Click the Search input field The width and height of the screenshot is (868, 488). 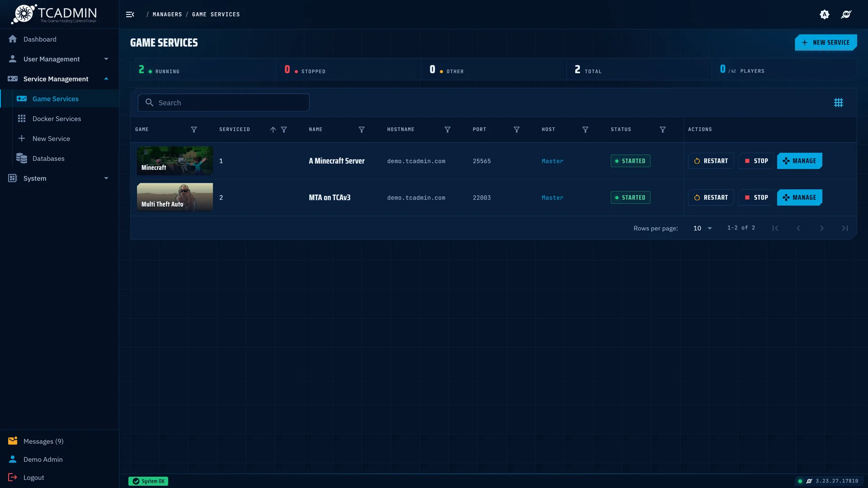(x=224, y=103)
